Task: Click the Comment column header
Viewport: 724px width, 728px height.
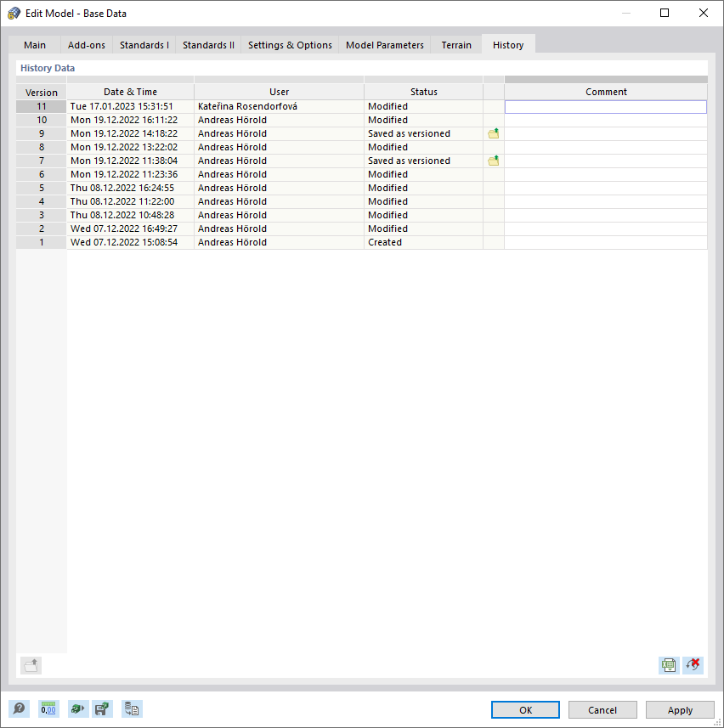Action: point(606,92)
